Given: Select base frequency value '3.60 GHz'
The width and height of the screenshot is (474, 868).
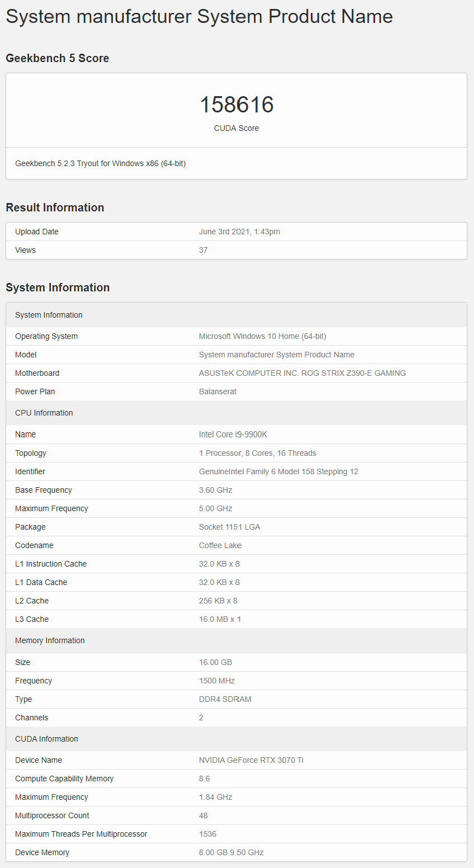Looking at the screenshot, I should click(x=216, y=490).
